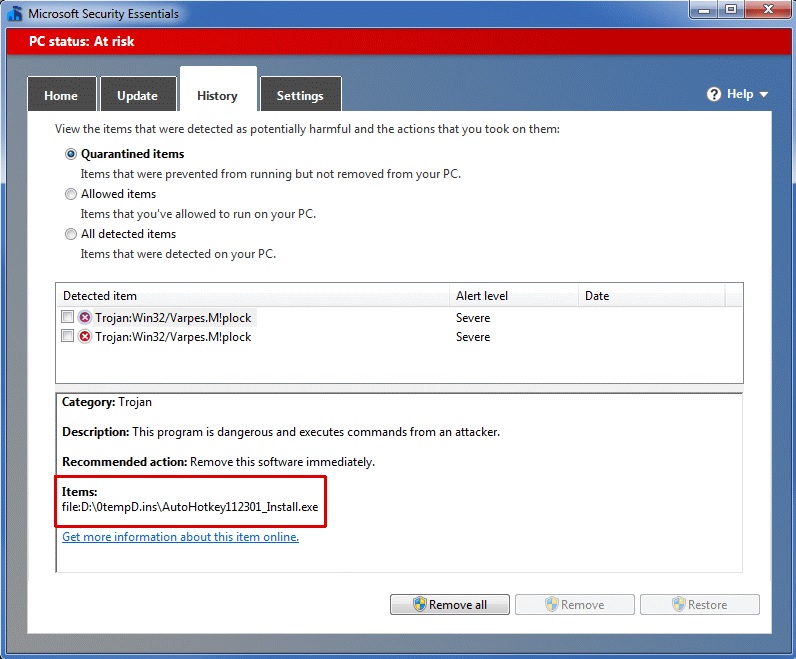This screenshot has width=796, height=659.
Task: Sort by the Alert level column header
Action: (x=514, y=295)
